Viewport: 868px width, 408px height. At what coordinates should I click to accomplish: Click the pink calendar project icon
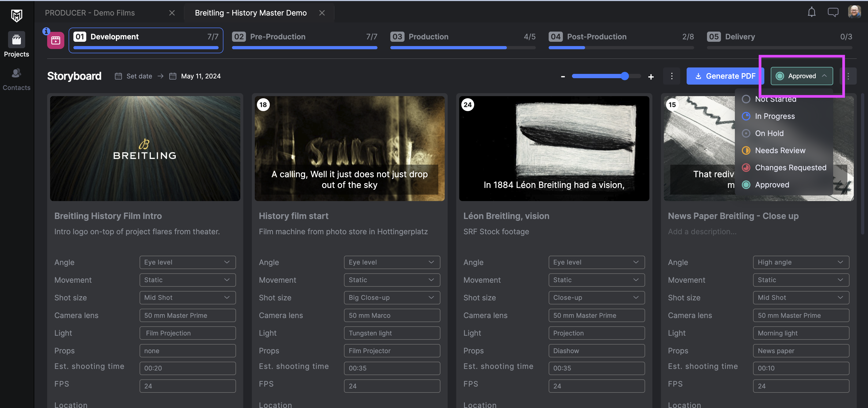click(x=56, y=40)
